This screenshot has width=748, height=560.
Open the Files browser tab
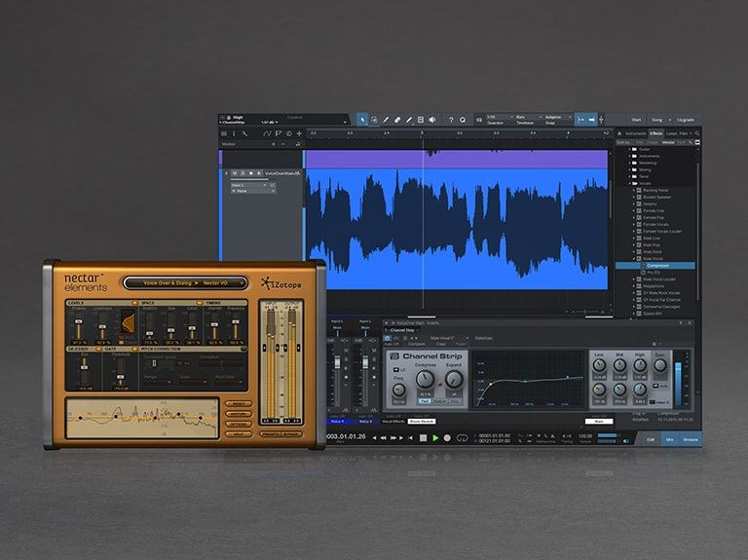point(683,133)
